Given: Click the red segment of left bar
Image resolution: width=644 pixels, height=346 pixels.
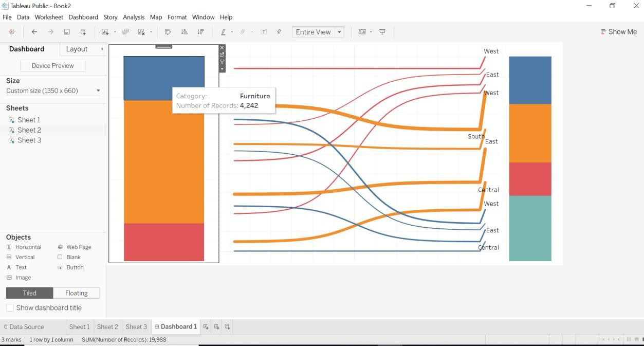Looking at the screenshot, I should click(164, 242).
